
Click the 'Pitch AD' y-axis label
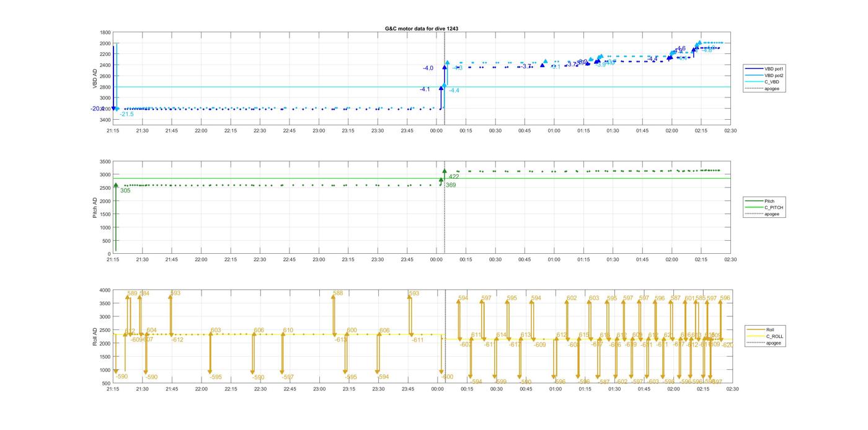point(95,208)
